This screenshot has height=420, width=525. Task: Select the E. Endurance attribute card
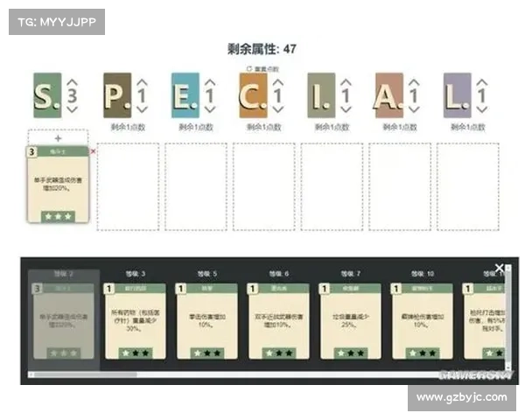pyautogui.click(x=185, y=95)
